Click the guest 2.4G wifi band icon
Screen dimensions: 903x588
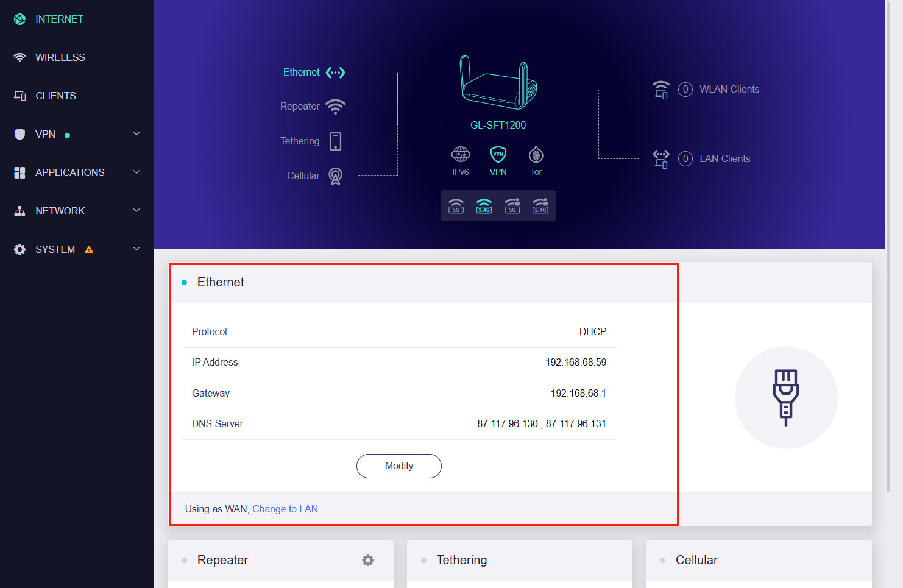tap(540, 206)
